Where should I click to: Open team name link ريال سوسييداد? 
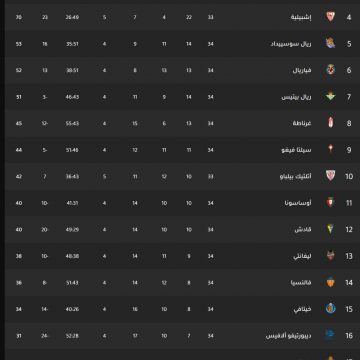[x=291, y=44]
